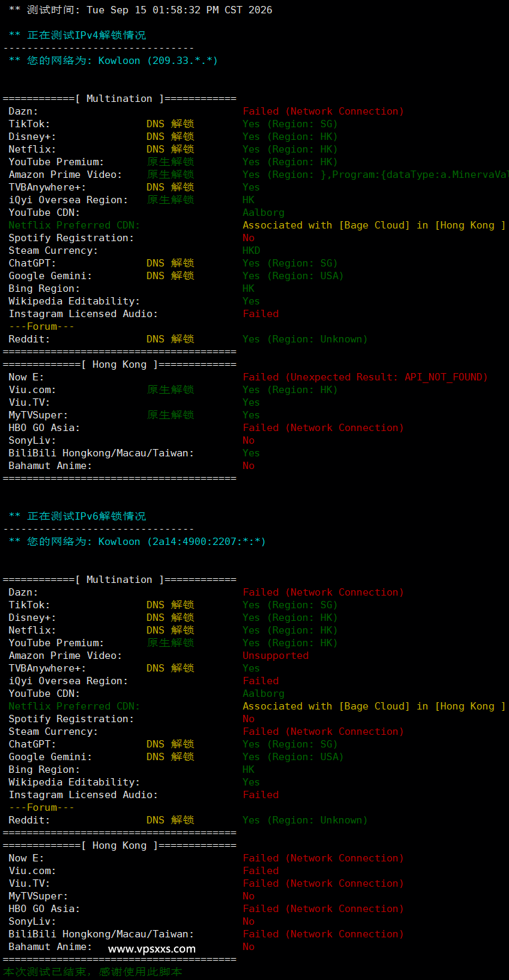Viewport: 509px width, 980px height.
Task: Click '原生解锁' beside Viu.com
Action: click(x=171, y=390)
